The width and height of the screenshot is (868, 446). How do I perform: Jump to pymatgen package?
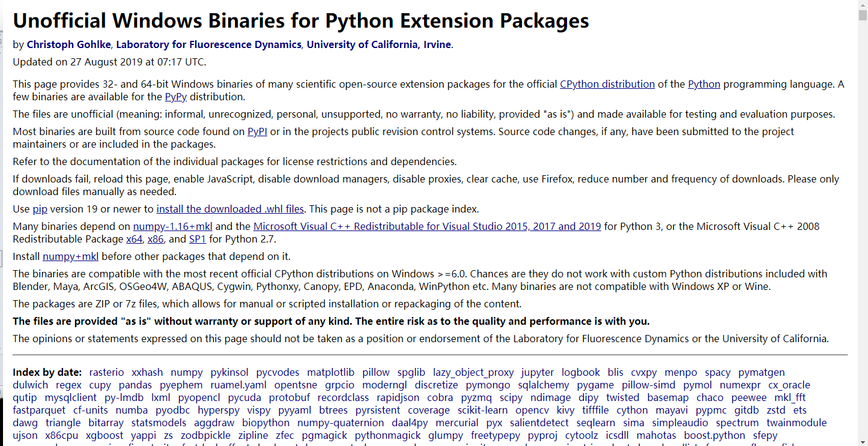point(762,372)
